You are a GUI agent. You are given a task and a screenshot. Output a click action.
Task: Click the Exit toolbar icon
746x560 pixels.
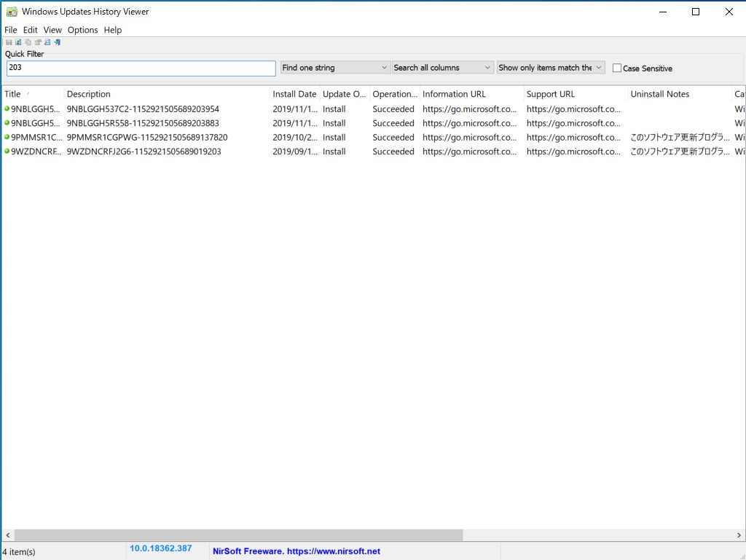click(57, 42)
